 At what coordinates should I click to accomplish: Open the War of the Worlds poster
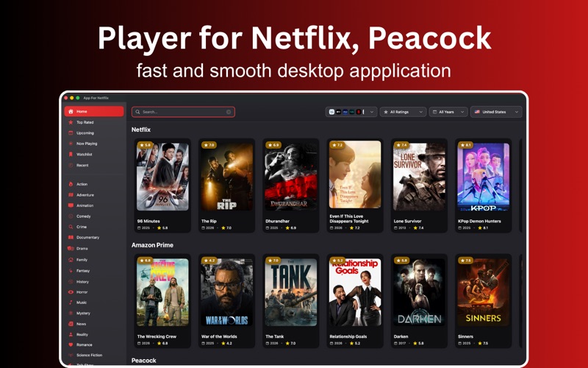pos(226,291)
